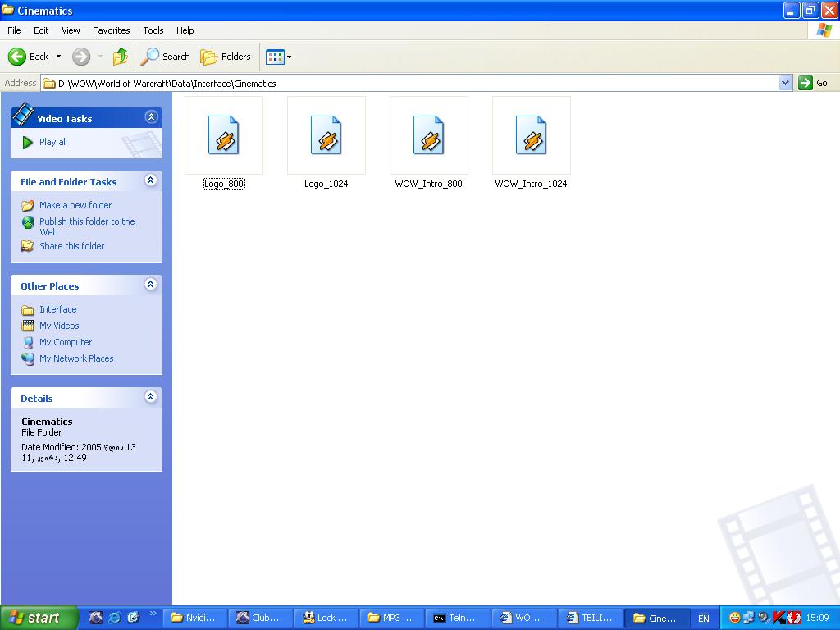Toggle the Folders pane button
The height and width of the screenshot is (630, 840).
point(226,57)
